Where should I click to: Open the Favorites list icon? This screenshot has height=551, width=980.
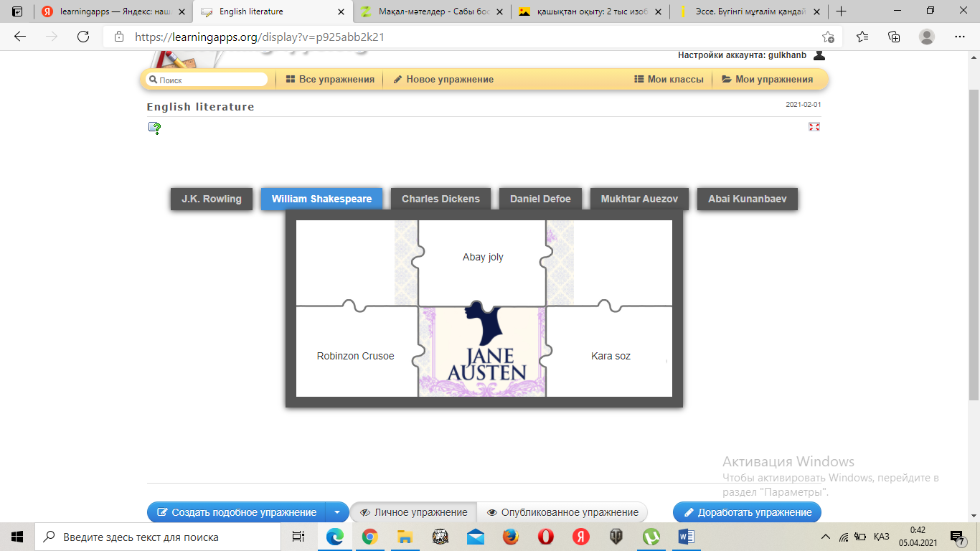pos(862,37)
